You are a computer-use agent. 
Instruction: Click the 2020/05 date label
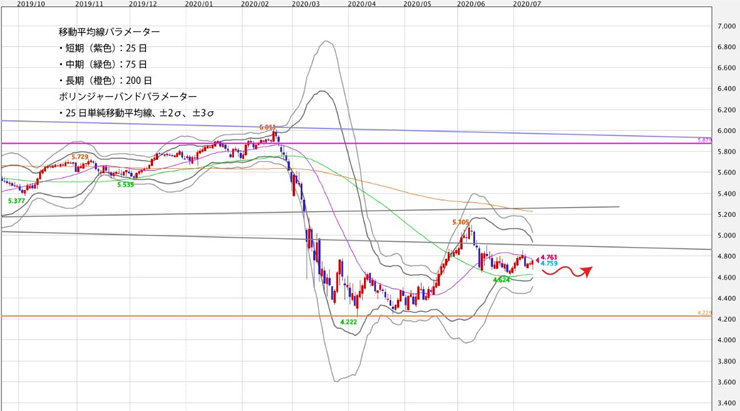[x=417, y=3]
